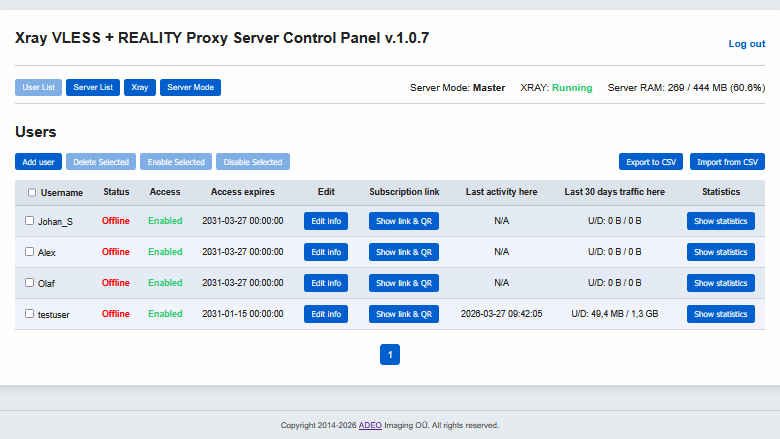Open the User List tab

pos(38,88)
